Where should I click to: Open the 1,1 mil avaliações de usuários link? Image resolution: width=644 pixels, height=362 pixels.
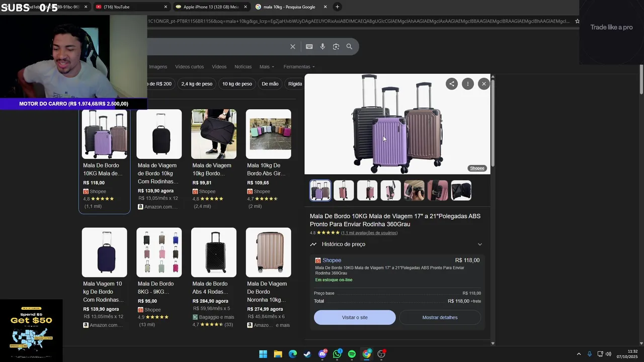click(x=369, y=233)
